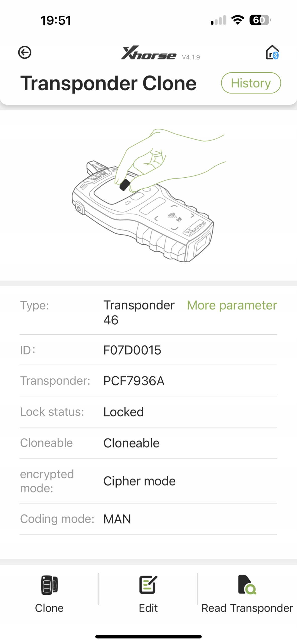Tap the Xhorse logo
Viewport: 297px width, 644px height.
click(x=148, y=53)
